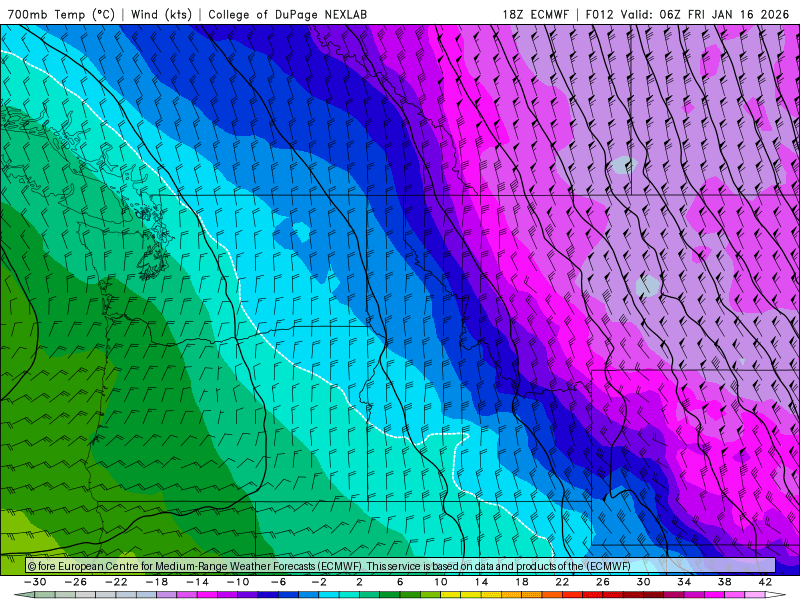Screen dimensions: 800x600
Task: Select the legend value 26
Action: (x=603, y=582)
